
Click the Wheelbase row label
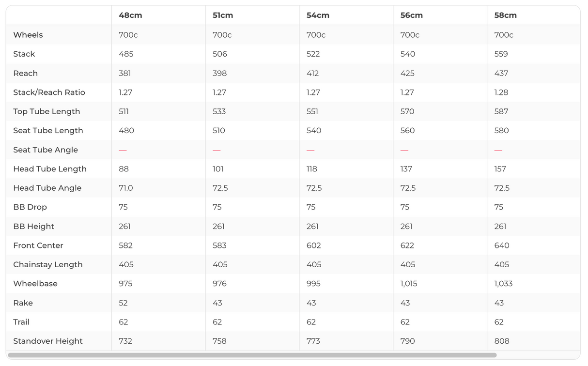point(35,284)
